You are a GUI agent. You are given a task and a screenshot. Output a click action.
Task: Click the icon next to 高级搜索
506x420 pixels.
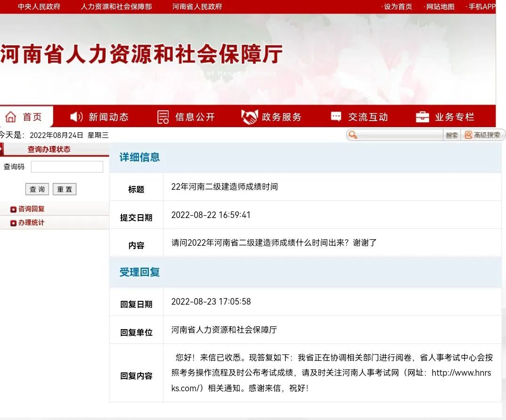pos(468,135)
